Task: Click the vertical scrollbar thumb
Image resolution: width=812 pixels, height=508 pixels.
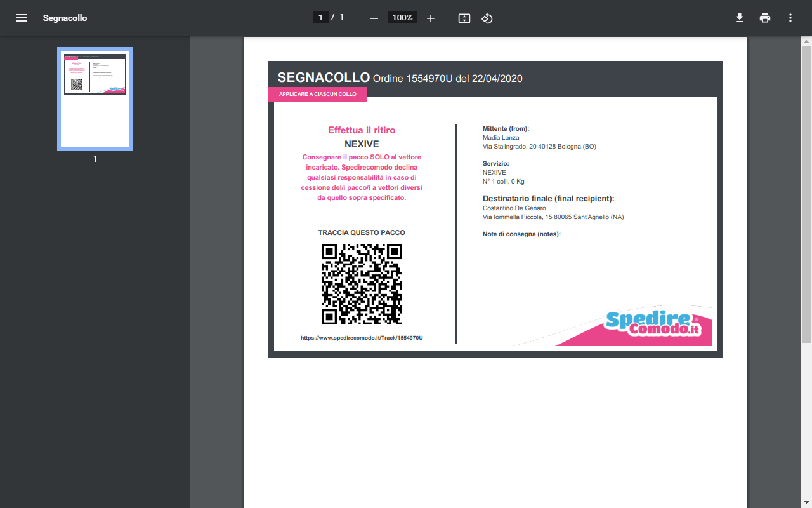Action: coord(806,194)
